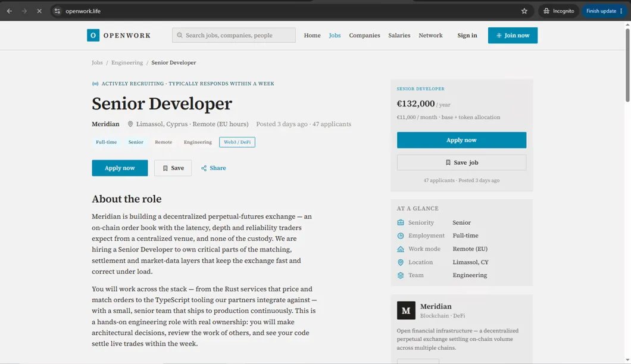Click the 'About the role' heading
Viewport: 631px width, 364px height.
pyautogui.click(x=126, y=199)
